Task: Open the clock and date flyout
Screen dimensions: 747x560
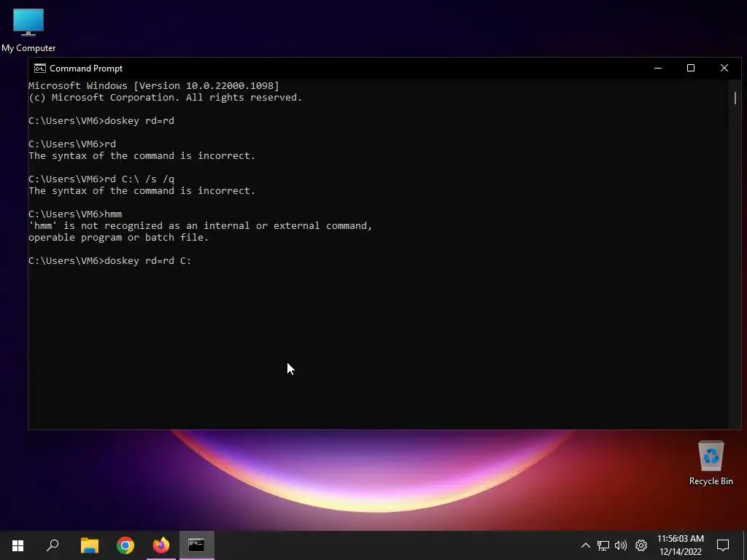Action: (681, 545)
